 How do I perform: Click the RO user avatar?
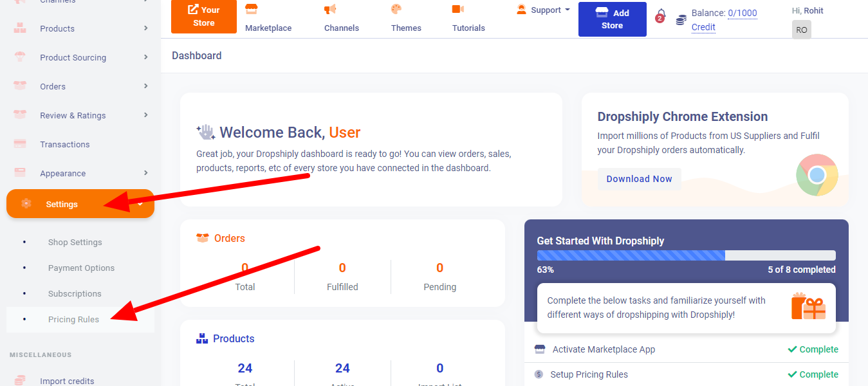click(802, 30)
